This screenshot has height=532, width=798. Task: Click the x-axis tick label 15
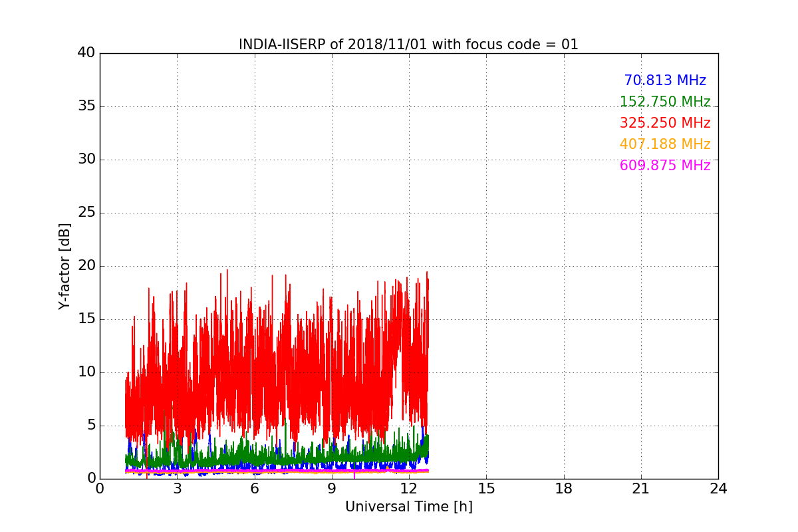pyautogui.click(x=486, y=488)
